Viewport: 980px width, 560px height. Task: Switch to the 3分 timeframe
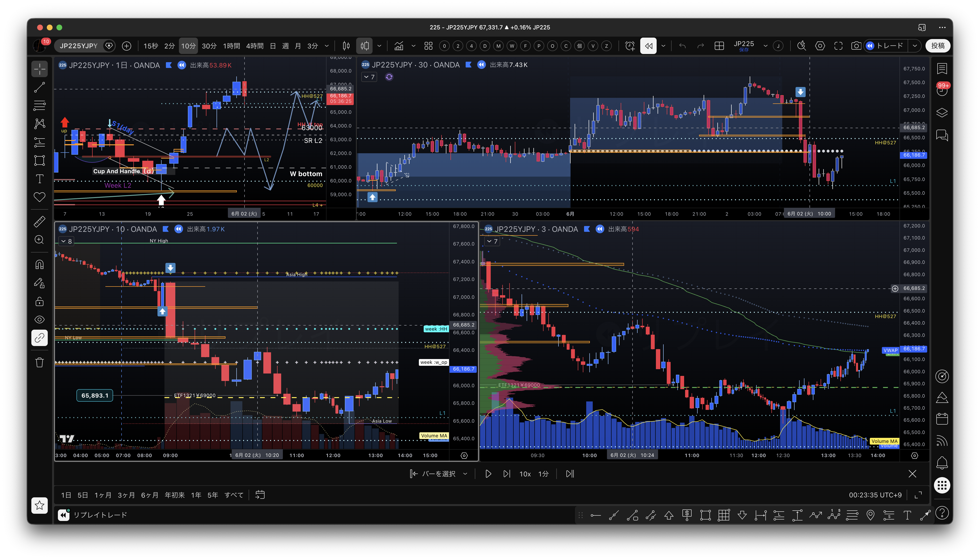[x=313, y=46]
